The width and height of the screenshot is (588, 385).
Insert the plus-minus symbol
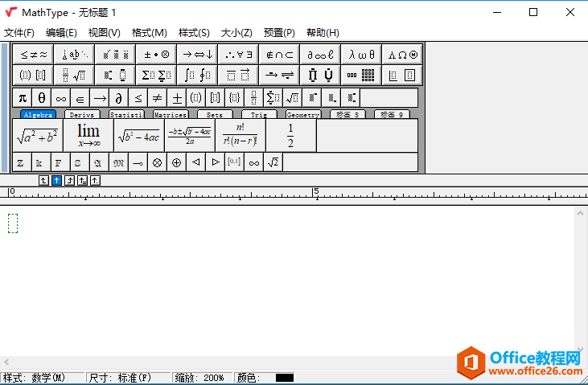click(x=176, y=98)
